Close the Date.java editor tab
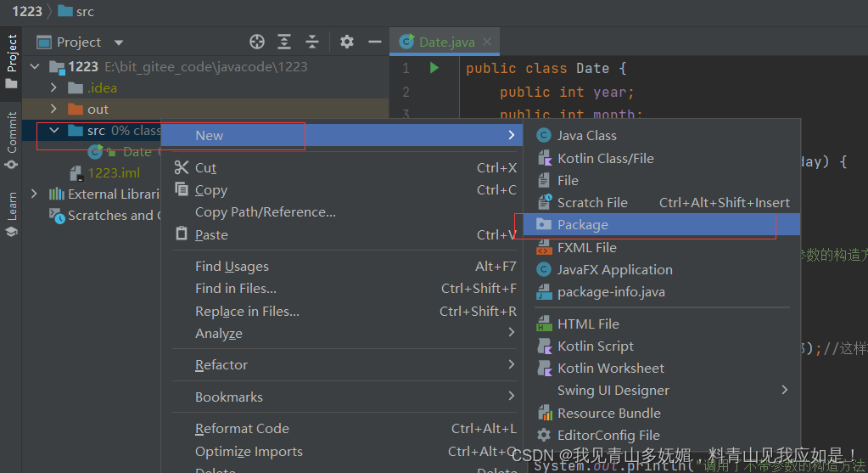 click(x=487, y=42)
